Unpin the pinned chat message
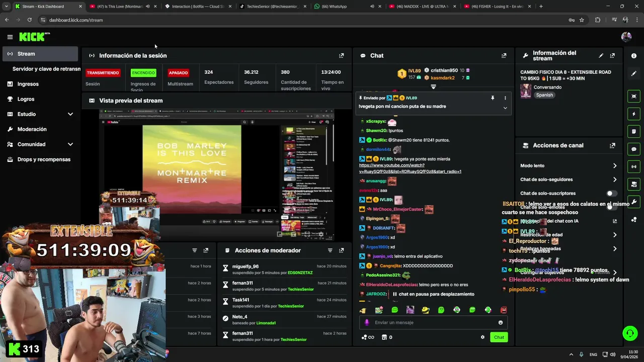Viewport: 644px width, 362px height. 493,98
